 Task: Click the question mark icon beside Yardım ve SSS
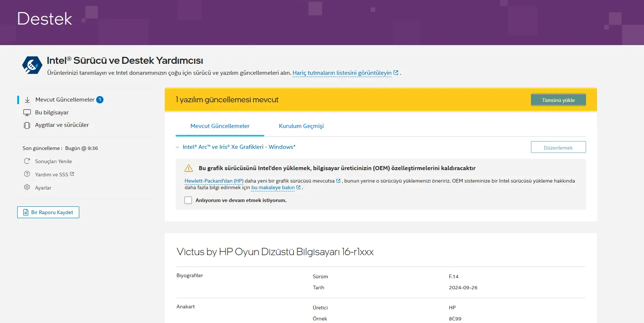pos(27,174)
